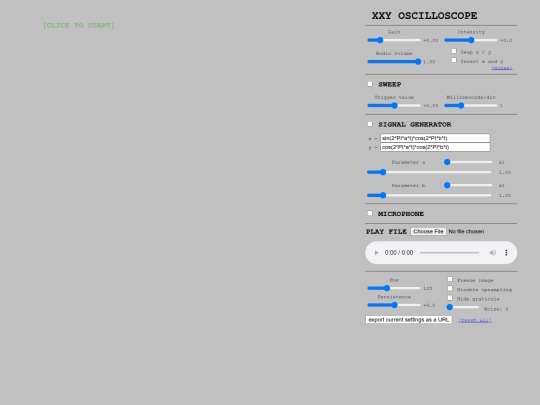This screenshot has width=540, height=405.
Task: Click export current settings as a URL
Action: [x=408, y=320]
